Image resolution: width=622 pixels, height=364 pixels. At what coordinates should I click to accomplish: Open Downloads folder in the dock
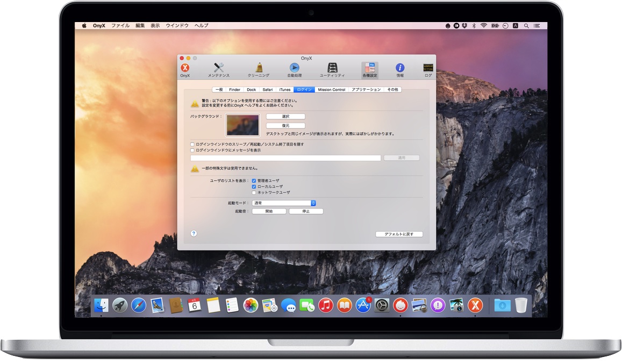502,305
